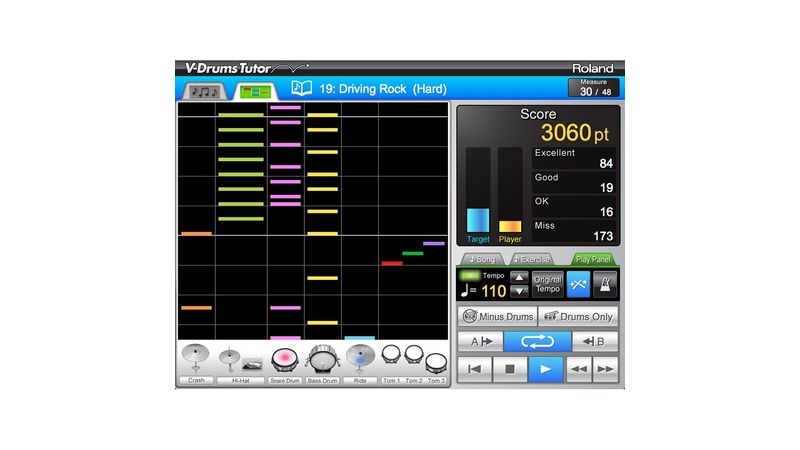800x450 pixels.
Task: Click the Bass Drum icon
Action: pyautogui.click(x=323, y=358)
